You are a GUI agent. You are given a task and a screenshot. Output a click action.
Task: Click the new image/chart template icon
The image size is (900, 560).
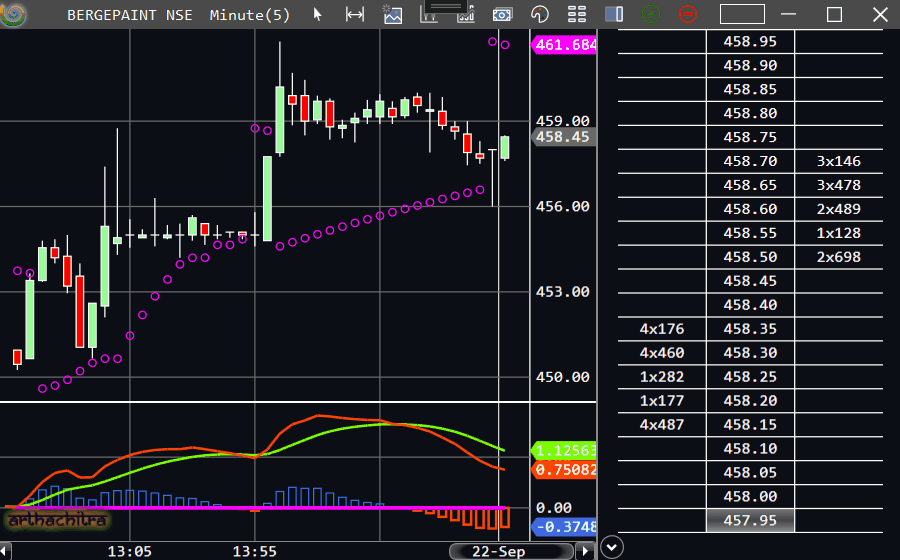click(x=393, y=14)
